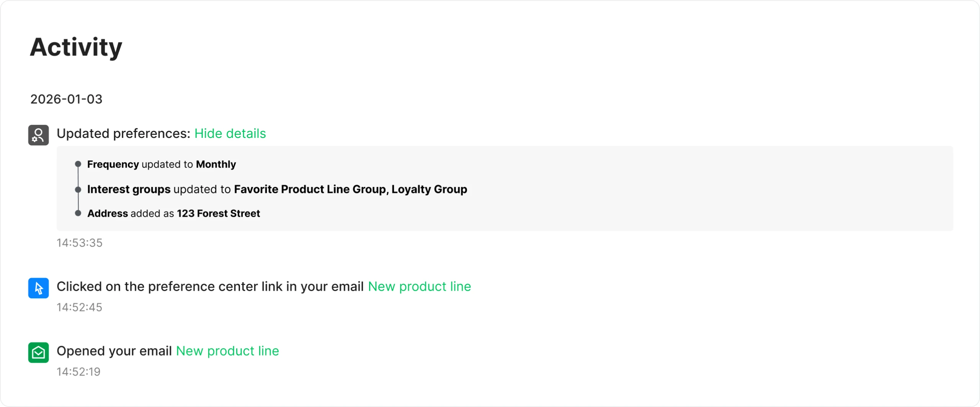
Task: Open New product line link in opened-email row
Action: (227, 351)
